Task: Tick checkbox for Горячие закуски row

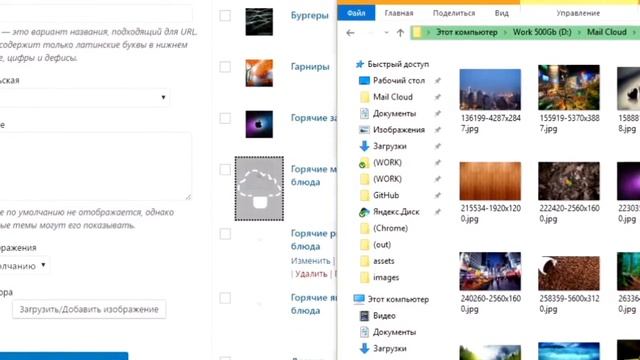Action: tap(225, 118)
